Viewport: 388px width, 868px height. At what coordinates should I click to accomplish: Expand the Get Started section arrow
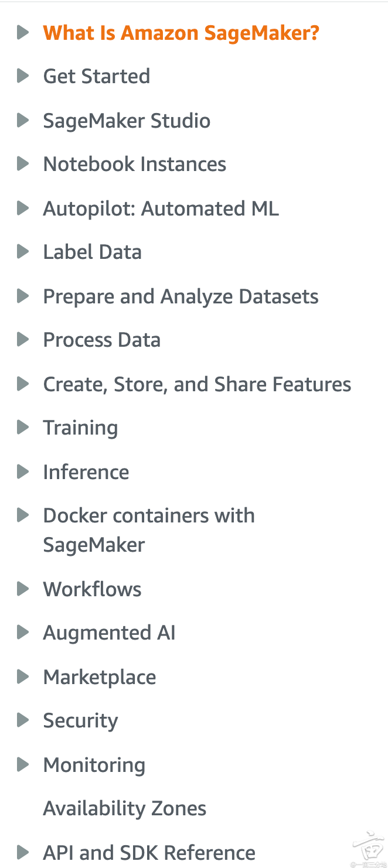(23, 76)
